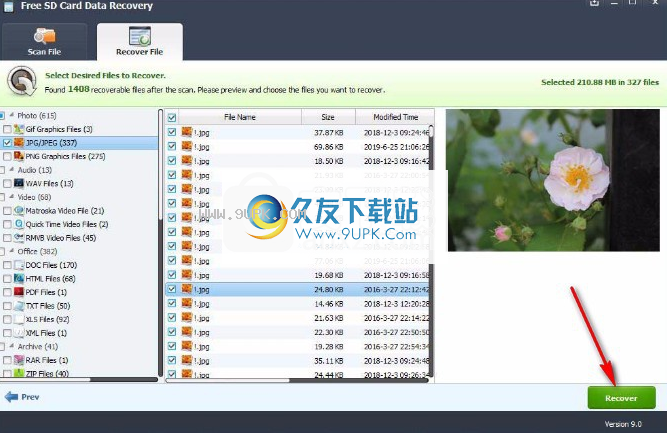Viewport: 670px width, 434px height.
Task: Click the PDF Files icon
Action: (x=19, y=292)
